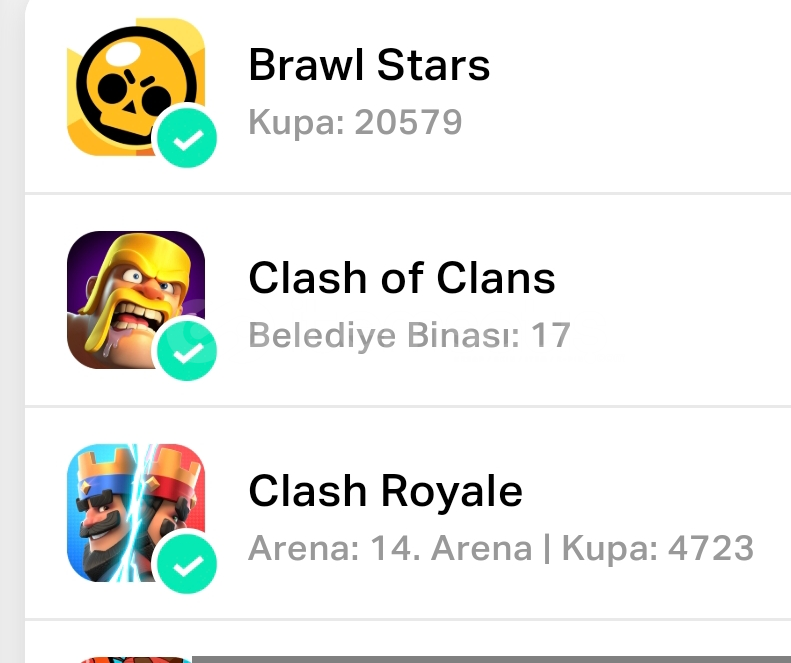Open the Brawl Stars skull app icon
Viewport: 791px width, 663px height.
pos(136,87)
